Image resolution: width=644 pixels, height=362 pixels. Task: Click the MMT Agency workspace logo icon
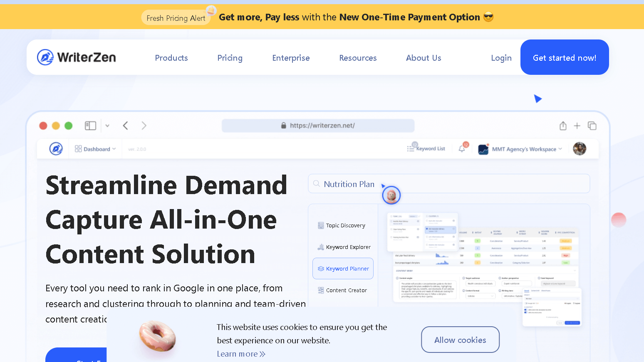click(x=483, y=149)
